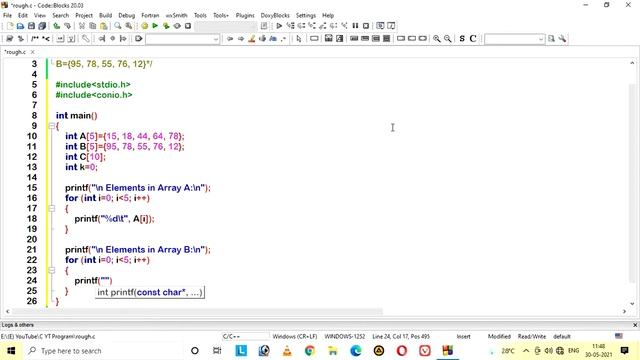Click 'Windows (CR+LF)' in the status bar
The image size is (640, 360).
pos(295,336)
